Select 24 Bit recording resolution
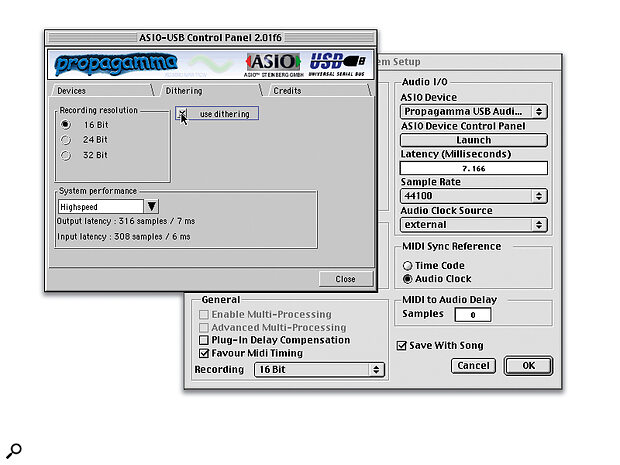Viewport: 620px width, 465px height. point(66,140)
